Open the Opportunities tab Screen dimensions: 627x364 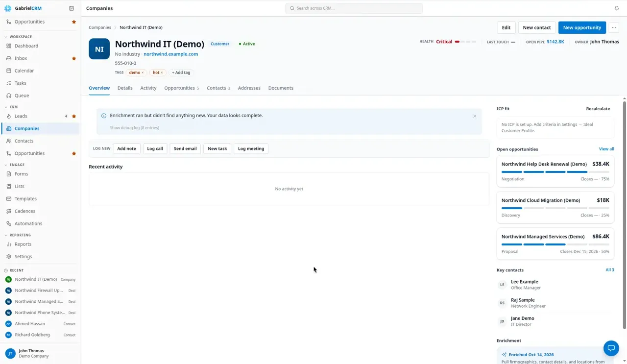182,88
